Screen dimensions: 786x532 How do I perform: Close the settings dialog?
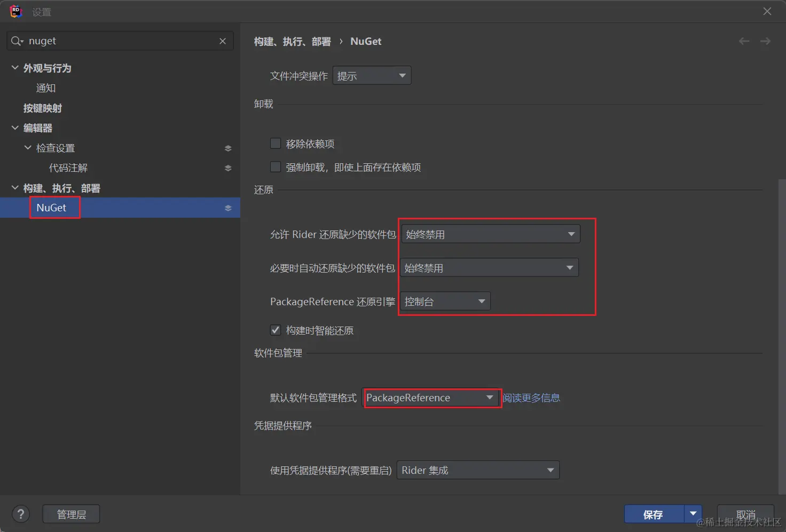[x=767, y=11]
